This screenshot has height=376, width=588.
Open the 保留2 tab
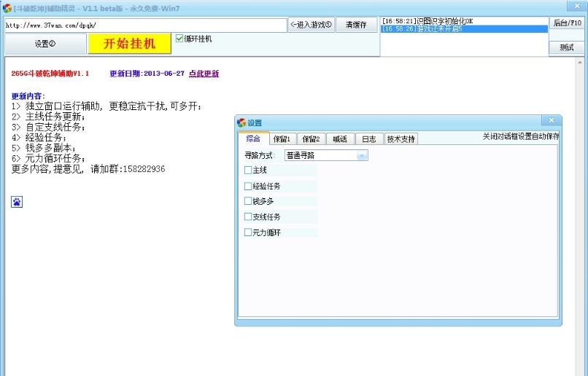312,139
